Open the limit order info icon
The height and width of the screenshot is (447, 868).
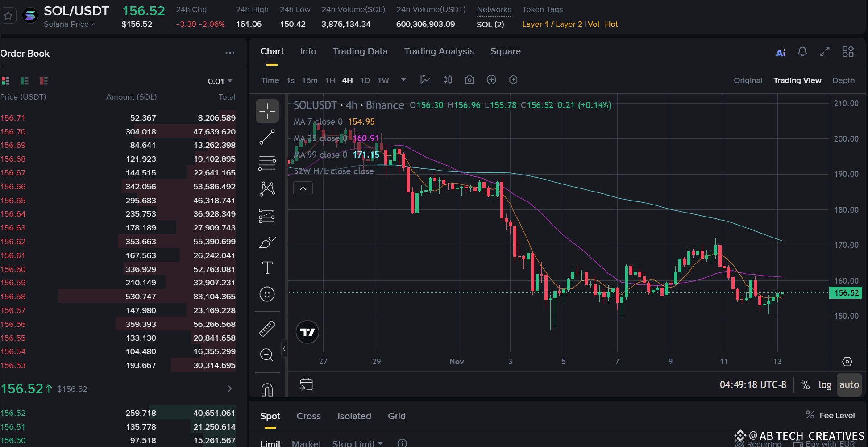pyautogui.click(x=402, y=443)
